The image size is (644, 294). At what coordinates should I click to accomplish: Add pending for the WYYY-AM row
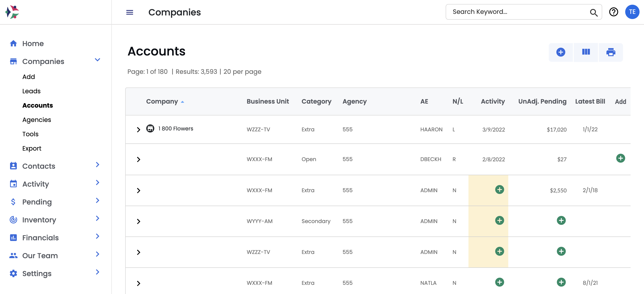(x=561, y=221)
